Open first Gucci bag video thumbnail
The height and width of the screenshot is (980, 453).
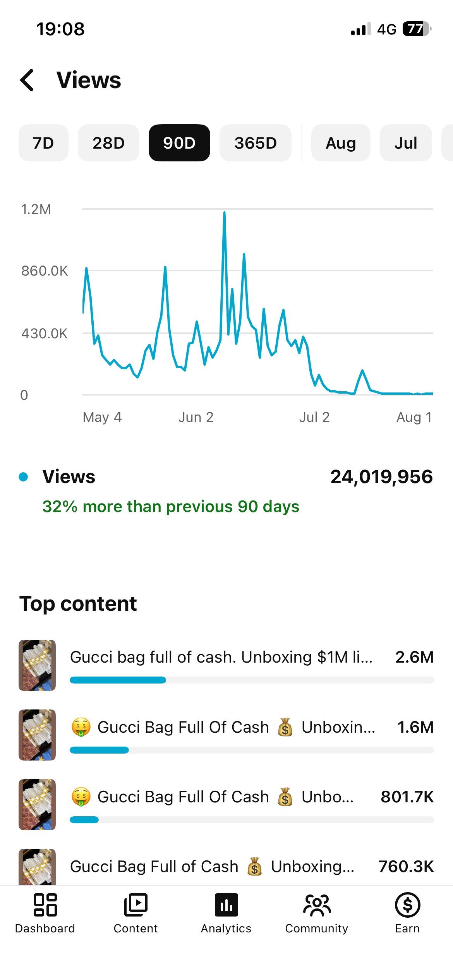pos(37,665)
